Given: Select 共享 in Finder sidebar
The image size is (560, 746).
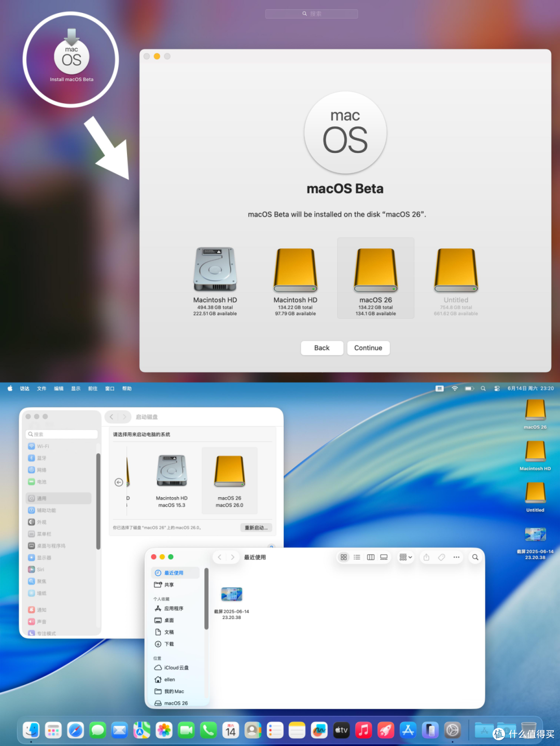Looking at the screenshot, I should (175, 585).
